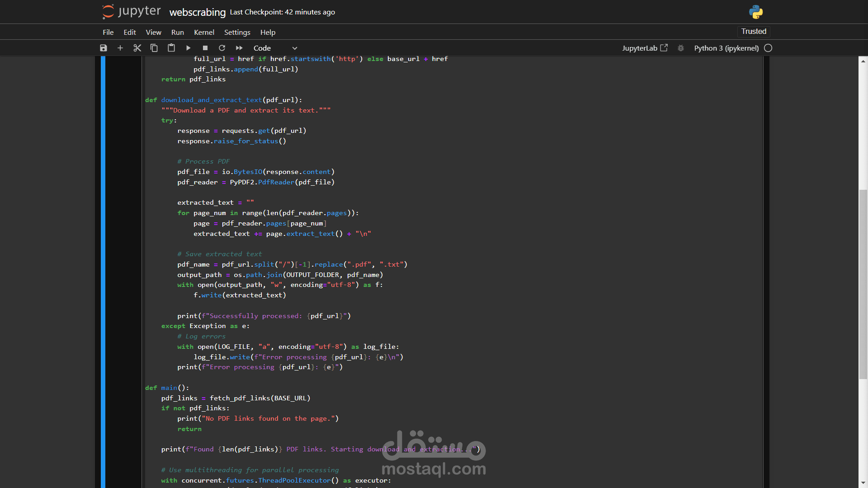Save the notebook with the floppy icon
This screenshot has height=488, width=868.
click(104, 48)
